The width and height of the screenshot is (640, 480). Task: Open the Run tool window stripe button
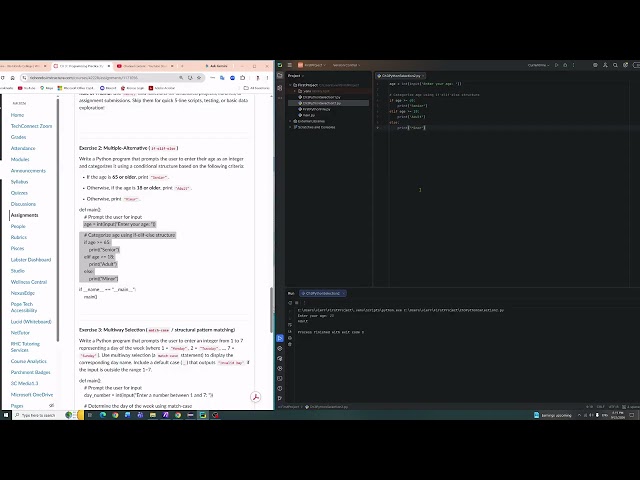pyautogui.click(x=280, y=338)
